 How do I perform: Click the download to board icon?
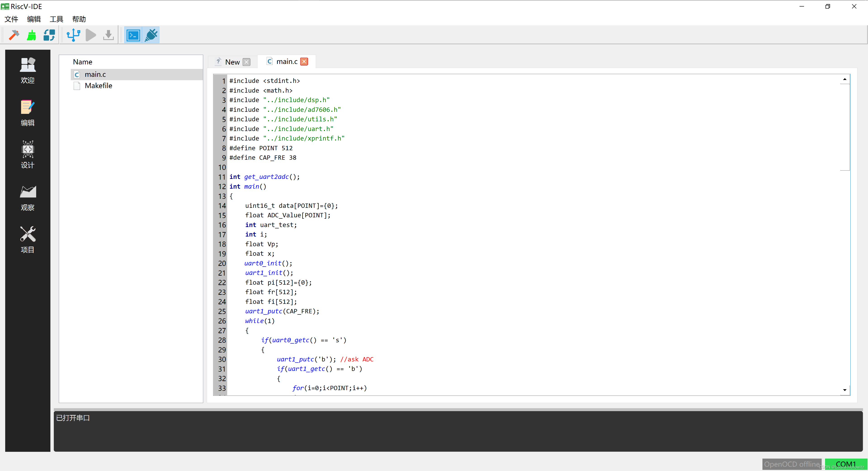click(x=108, y=35)
